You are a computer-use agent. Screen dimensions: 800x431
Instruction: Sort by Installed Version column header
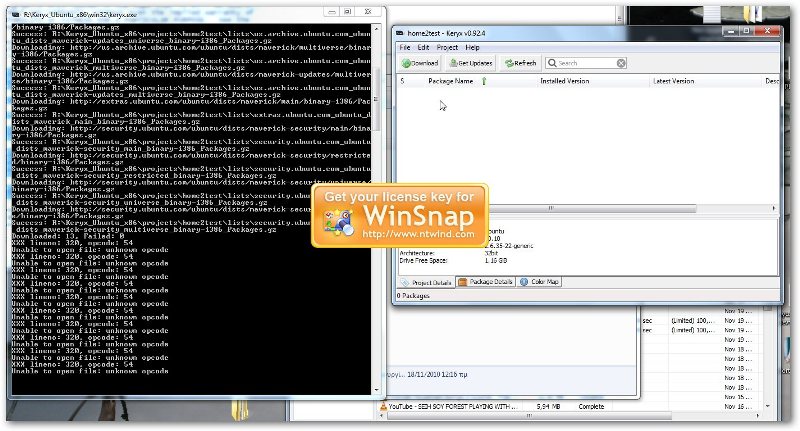pos(564,81)
